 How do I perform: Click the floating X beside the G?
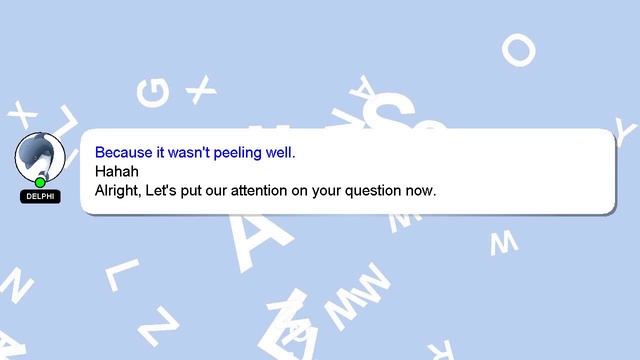200,89
